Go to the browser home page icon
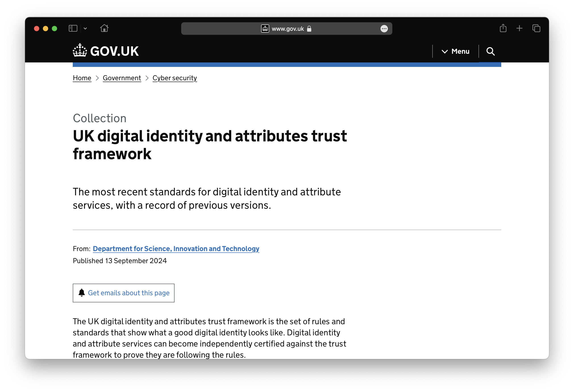This screenshot has width=574, height=392. click(x=104, y=28)
